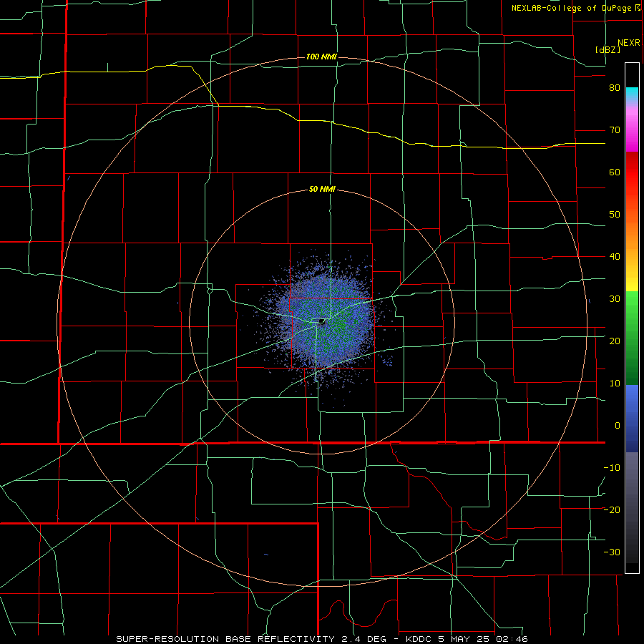Click the -10 dBZ legend value
The height and width of the screenshot is (644, 644).
[x=612, y=468]
